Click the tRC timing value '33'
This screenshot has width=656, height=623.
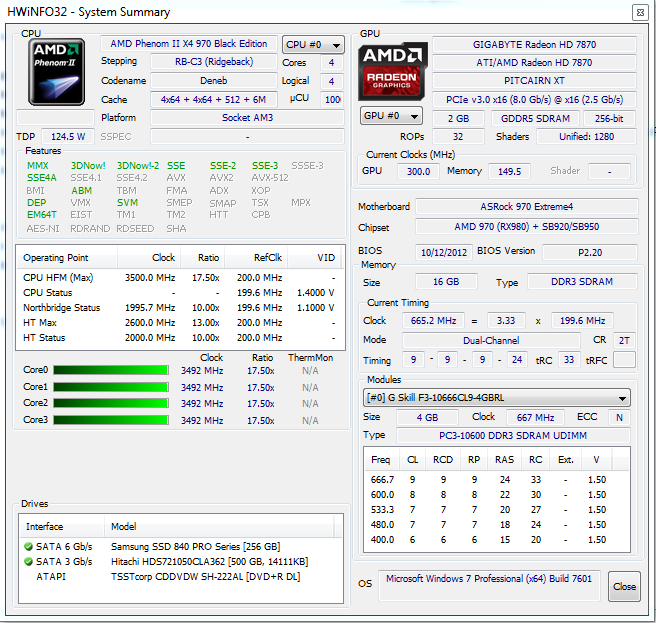(569, 359)
